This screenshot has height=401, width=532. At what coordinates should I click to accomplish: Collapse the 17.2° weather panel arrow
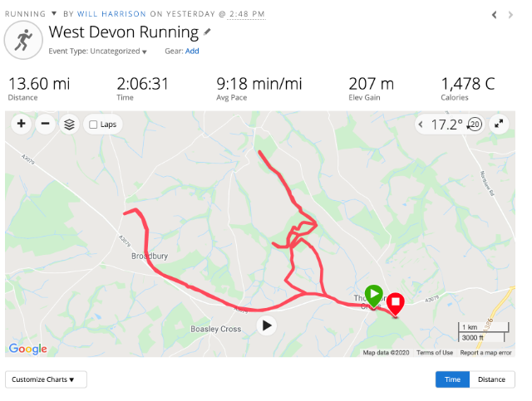[x=421, y=125]
